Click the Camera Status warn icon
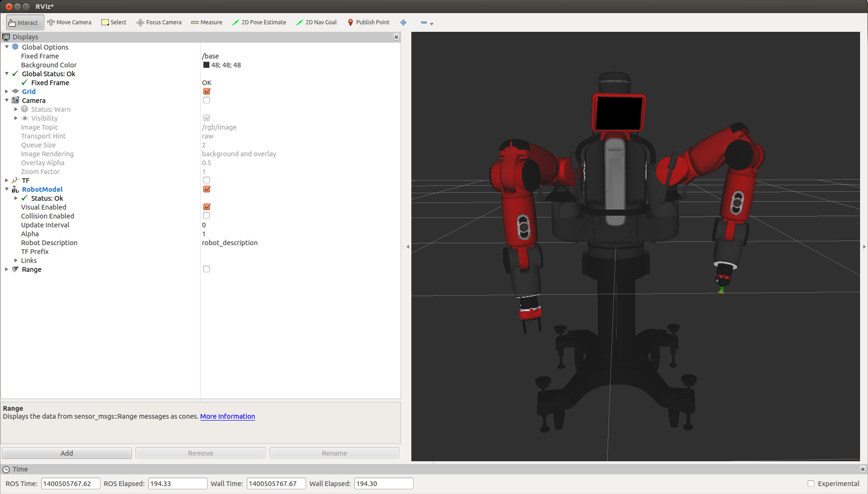The width and height of the screenshot is (868, 494). point(25,109)
